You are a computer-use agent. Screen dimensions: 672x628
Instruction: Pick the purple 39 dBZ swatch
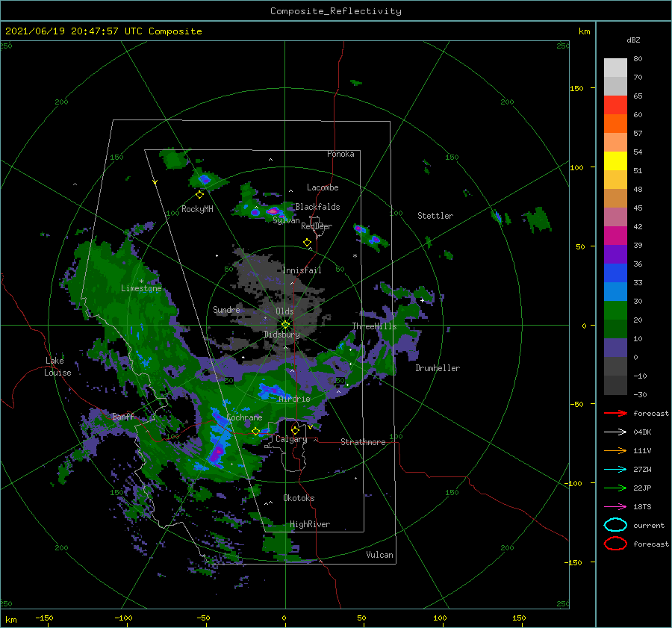(x=615, y=254)
